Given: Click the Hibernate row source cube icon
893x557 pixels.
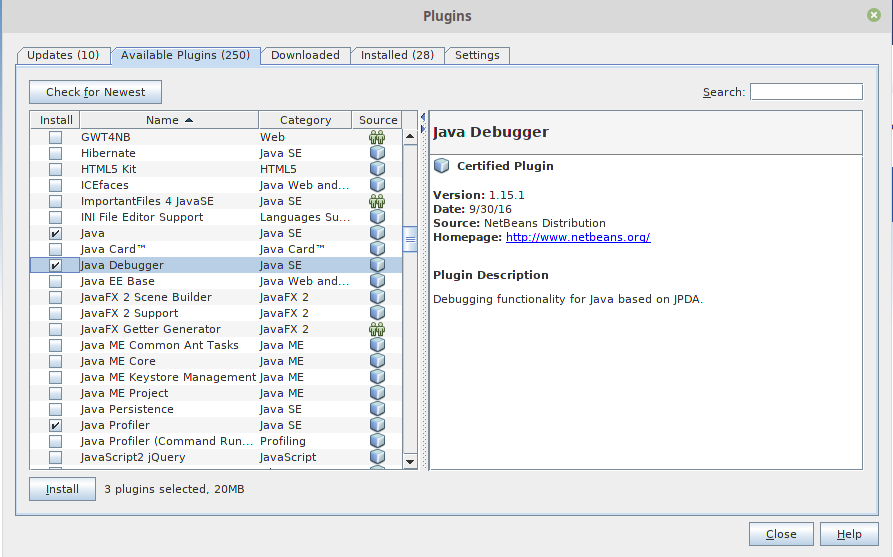Looking at the screenshot, I should [377, 153].
